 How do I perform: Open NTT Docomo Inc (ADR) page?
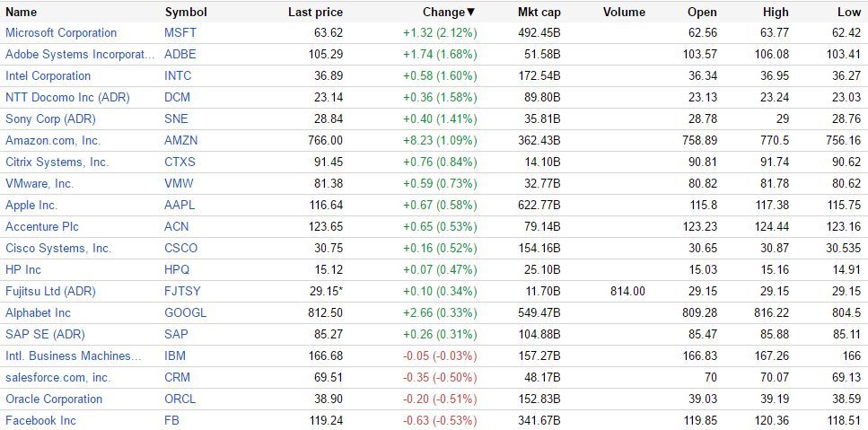click(68, 98)
